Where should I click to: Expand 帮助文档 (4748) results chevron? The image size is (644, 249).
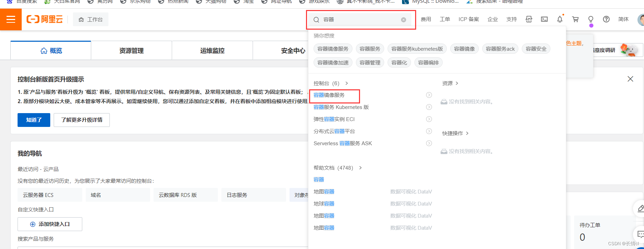pyautogui.click(x=360, y=168)
